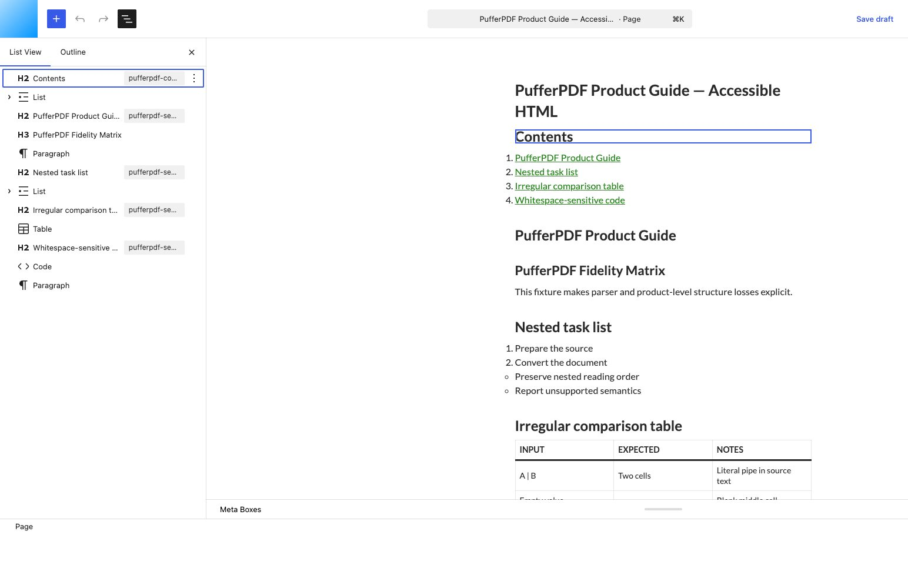908x588 pixels.
Task: Click the pufferpdf-co... anchor badge on Contents row
Action: tap(154, 78)
